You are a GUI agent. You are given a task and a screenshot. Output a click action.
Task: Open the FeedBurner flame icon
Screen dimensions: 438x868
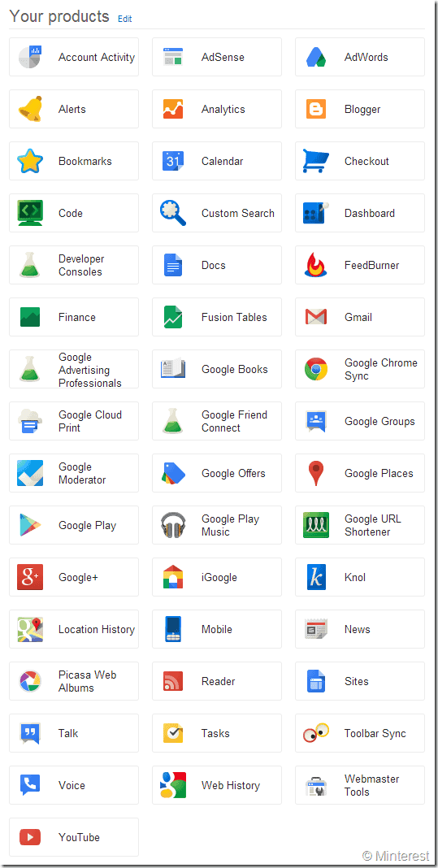click(316, 265)
